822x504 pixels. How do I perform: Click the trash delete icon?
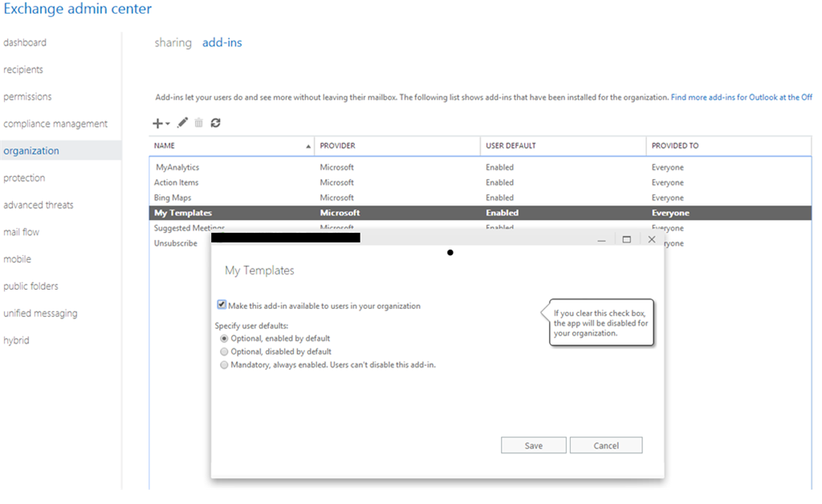tap(199, 123)
